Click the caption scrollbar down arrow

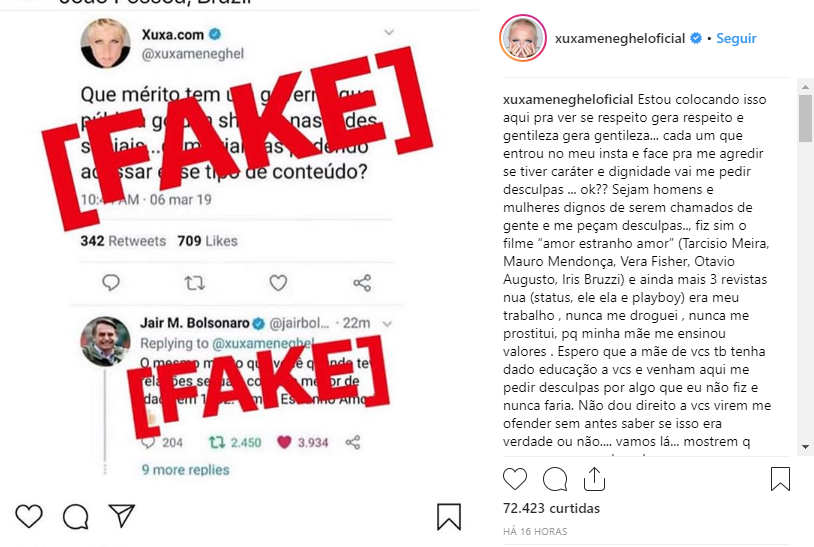coord(805,446)
